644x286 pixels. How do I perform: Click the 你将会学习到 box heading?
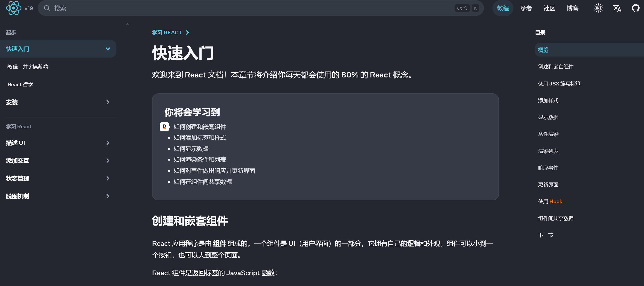(192, 112)
